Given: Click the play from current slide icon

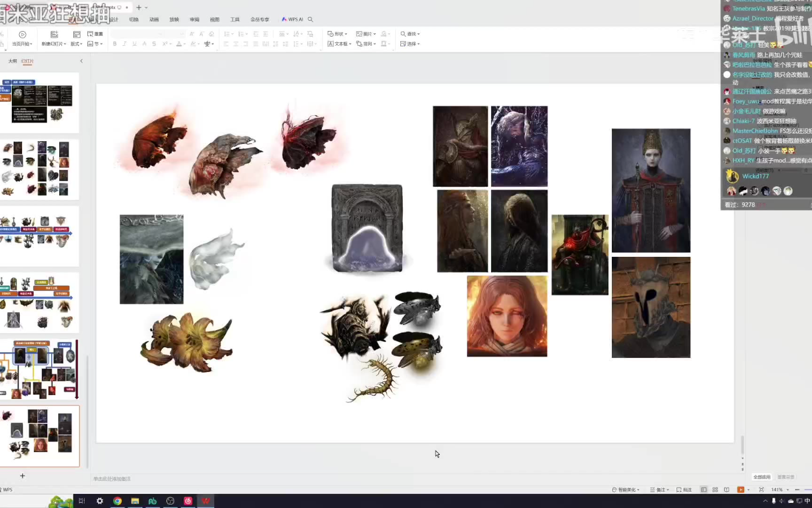Looking at the screenshot, I should 23,34.
